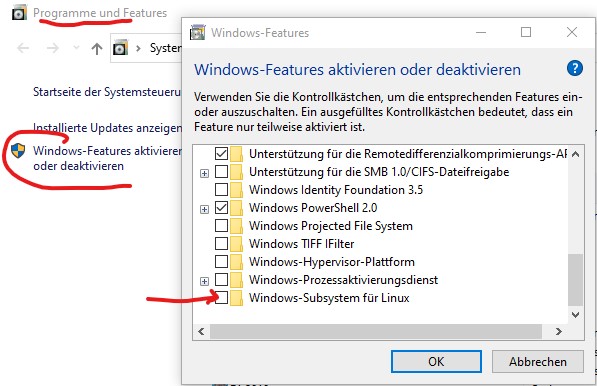Close the Windows-Features dialog
597x386 pixels.
click(572, 32)
